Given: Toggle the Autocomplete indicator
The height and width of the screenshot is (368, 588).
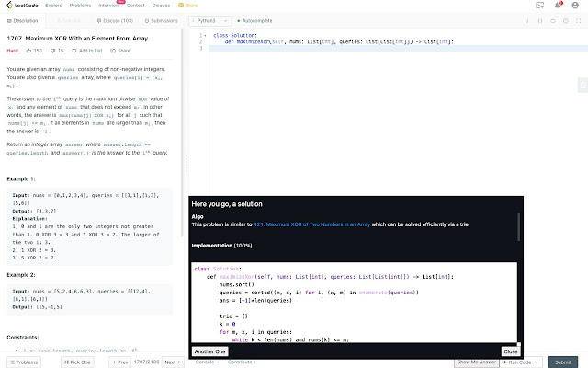Looking at the screenshot, I should coord(255,21).
